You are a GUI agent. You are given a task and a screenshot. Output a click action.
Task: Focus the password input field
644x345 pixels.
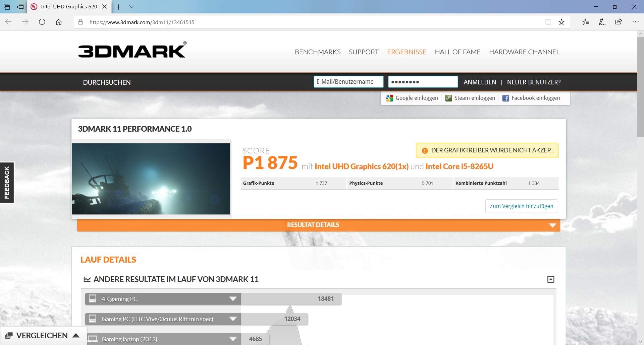(423, 82)
